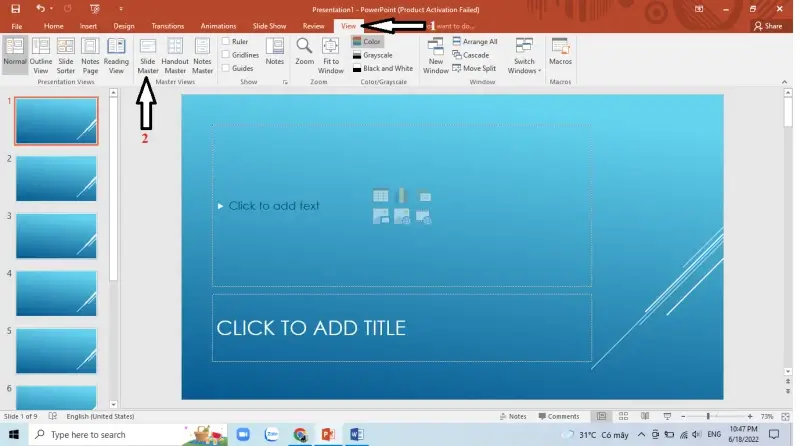800x446 pixels.
Task: Check the Guides option
Action: pyautogui.click(x=226, y=68)
